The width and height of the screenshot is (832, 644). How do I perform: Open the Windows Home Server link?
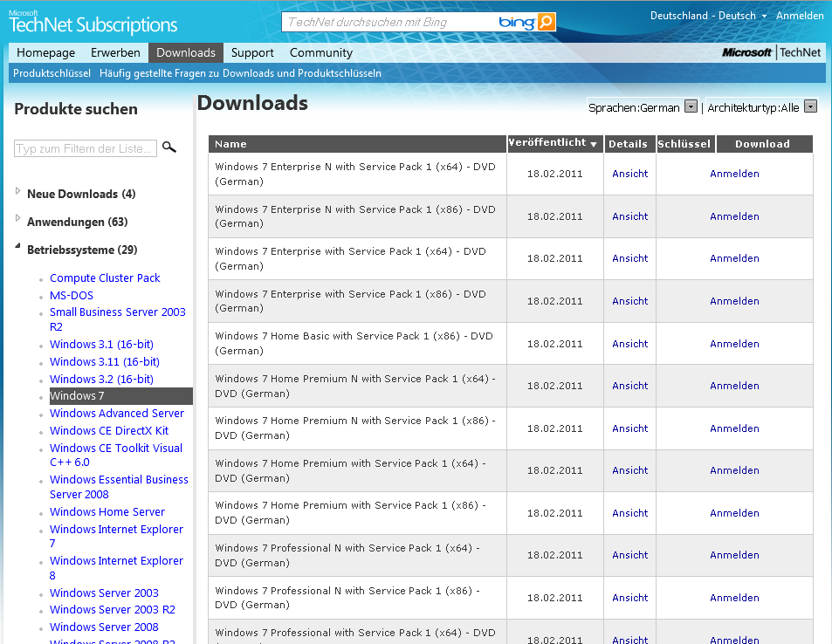coord(107,512)
